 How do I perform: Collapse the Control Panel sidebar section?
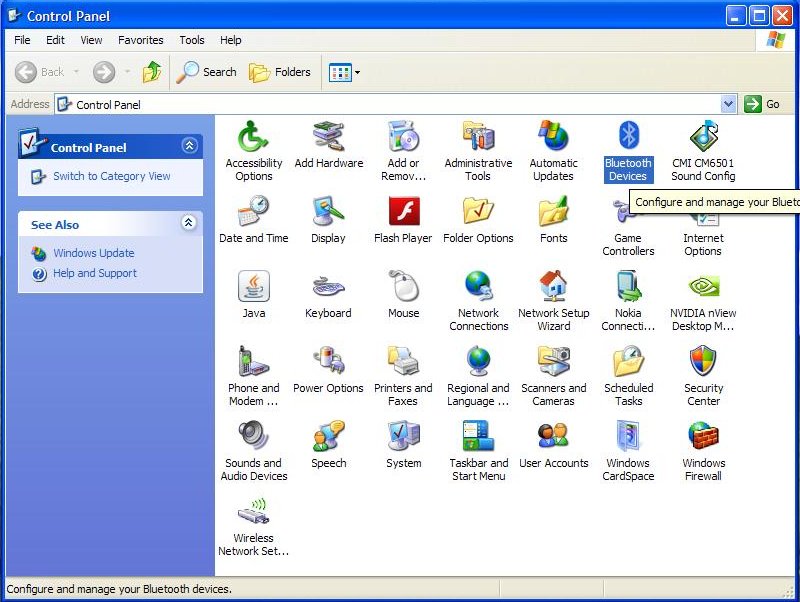[x=189, y=146]
